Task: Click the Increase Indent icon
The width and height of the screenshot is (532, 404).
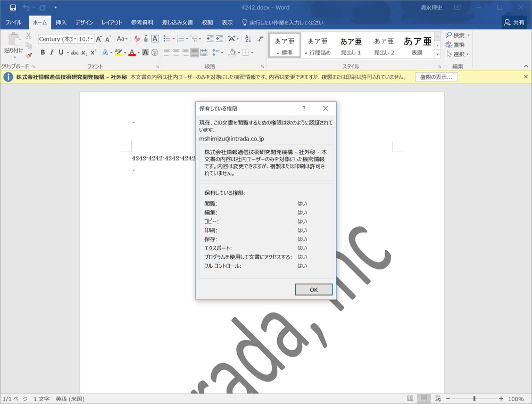Action: click(x=219, y=39)
